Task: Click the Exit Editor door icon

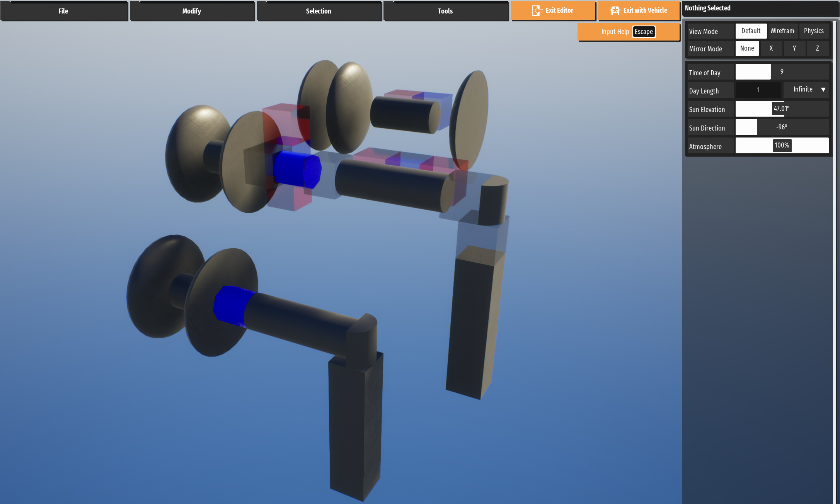Action: (x=537, y=10)
